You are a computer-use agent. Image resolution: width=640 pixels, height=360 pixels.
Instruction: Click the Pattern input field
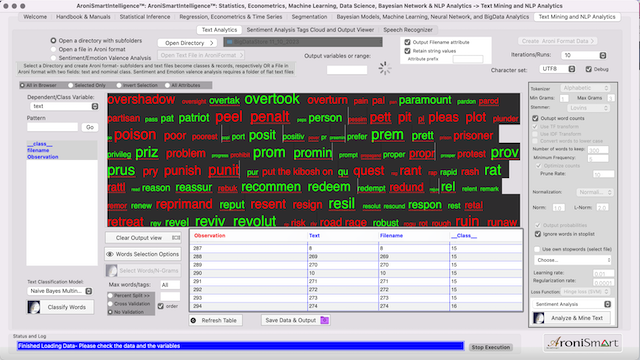(52, 127)
